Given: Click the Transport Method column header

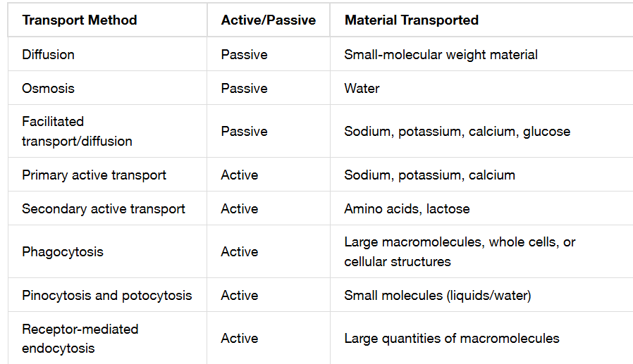Looking at the screenshot, I should tap(80, 20).
